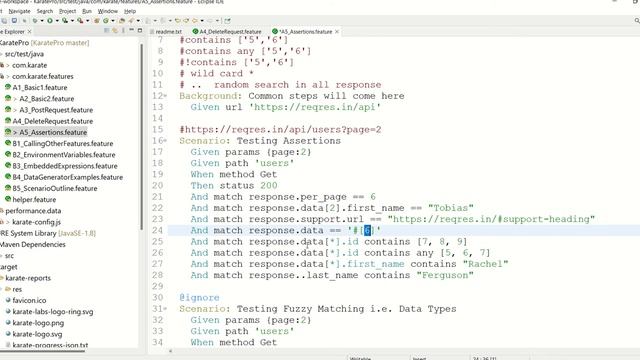Open the External Tools dropdown arrow
This screenshot has height=360, width=640.
(87, 20)
